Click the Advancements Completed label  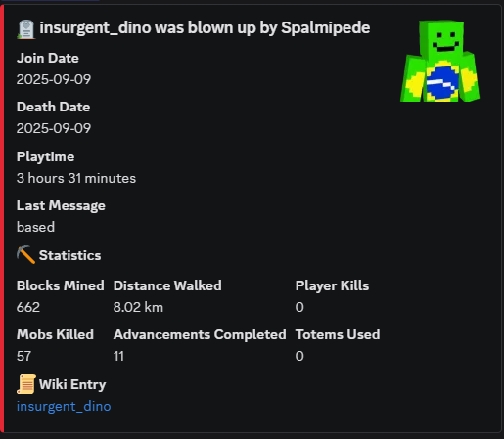pyautogui.click(x=200, y=334)
